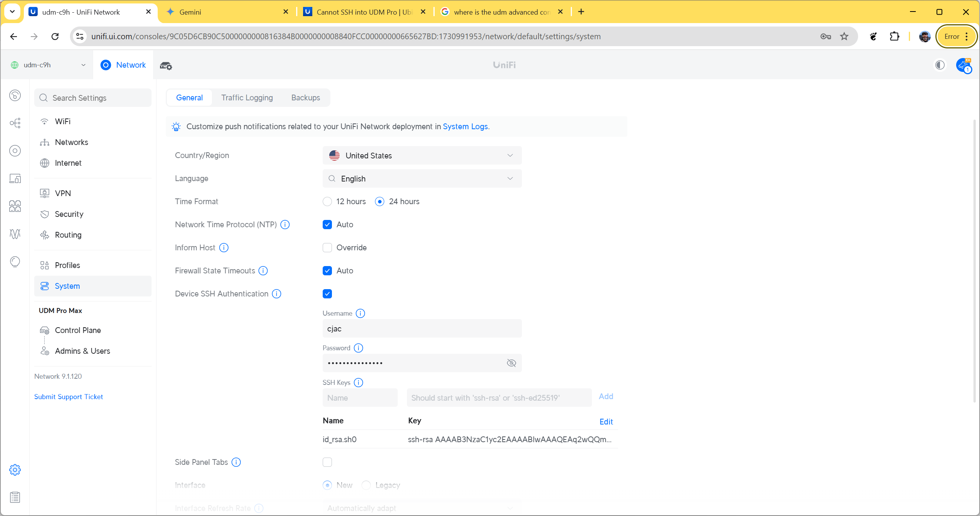Open the console device settings icon
Image resolution: width=980 pixels, height=516 pixels.
click(166, 66)
